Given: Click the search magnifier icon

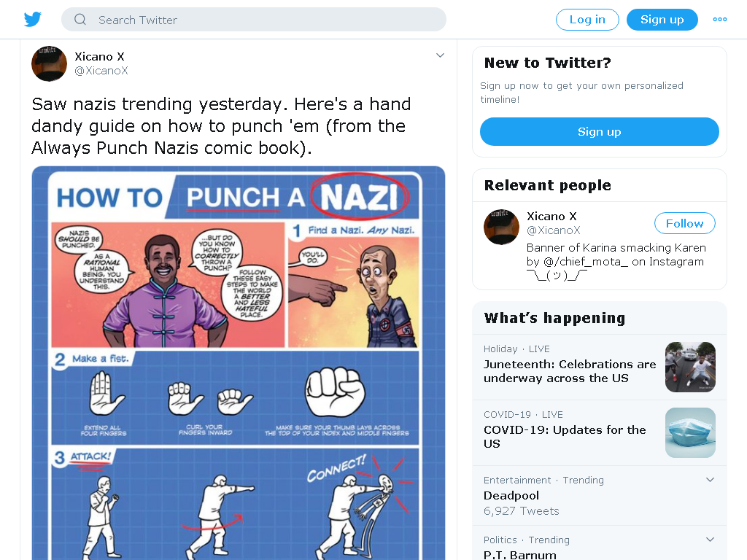Looking at the screenshot, I should pos(80,20).
